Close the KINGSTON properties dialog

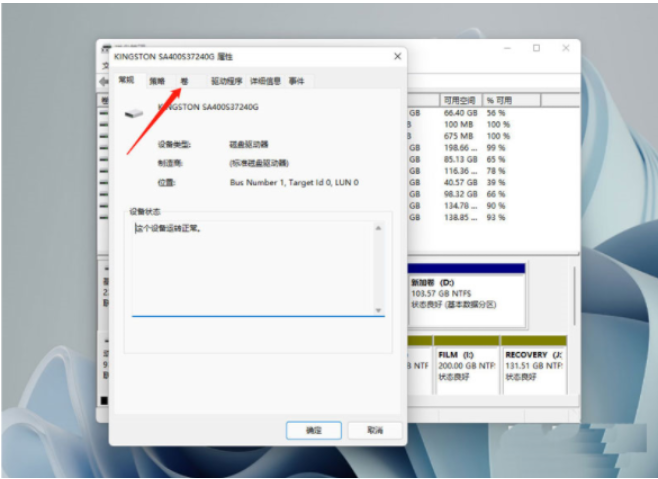(x=397, y=57)
